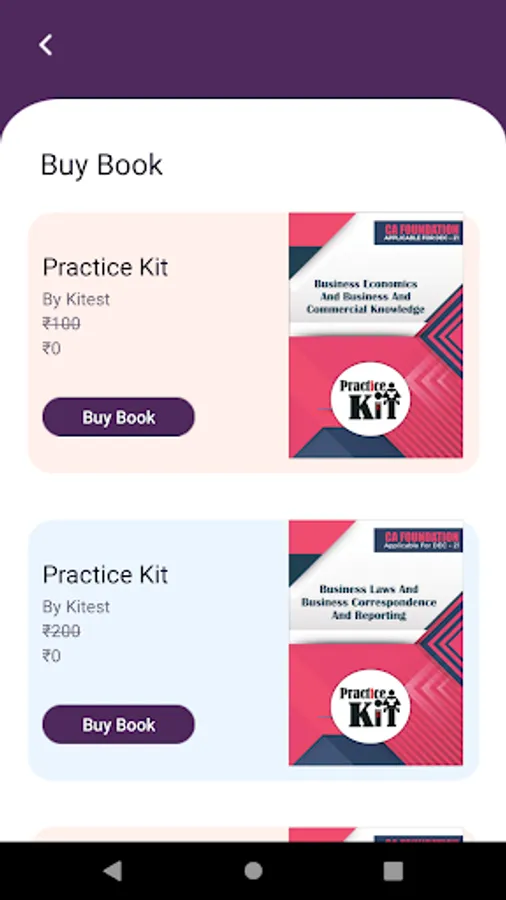The height and width of the screenshot is (900, 506).
Task: Tap Android recent apps square
Action: click(393, 871)
